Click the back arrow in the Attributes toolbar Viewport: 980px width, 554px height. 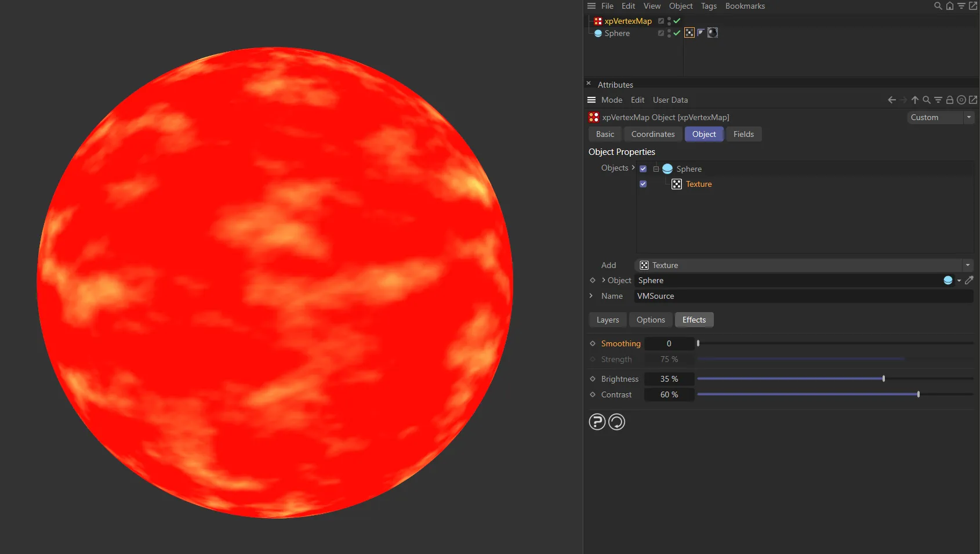891,100
